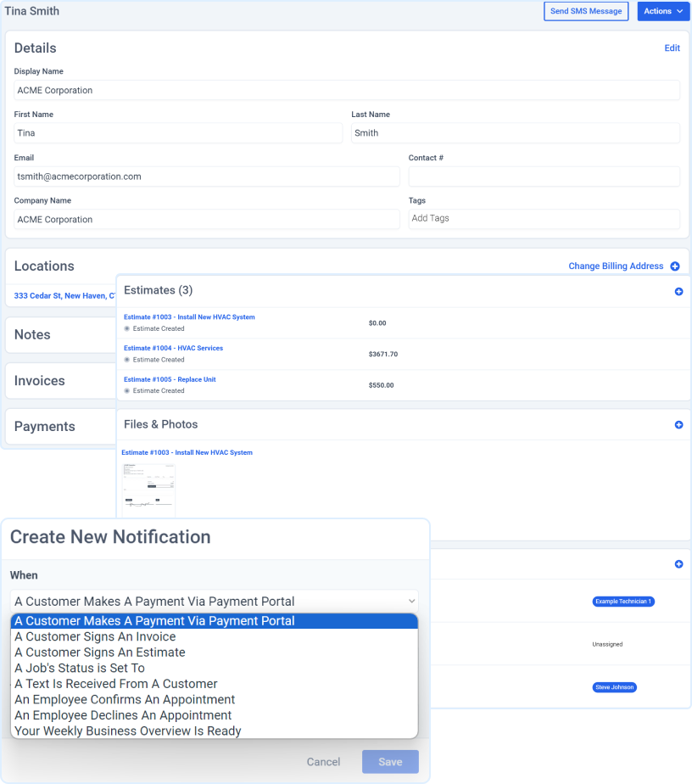Click the Add Tags input field
Screen dimensions: 692x784
click(544, 218)
